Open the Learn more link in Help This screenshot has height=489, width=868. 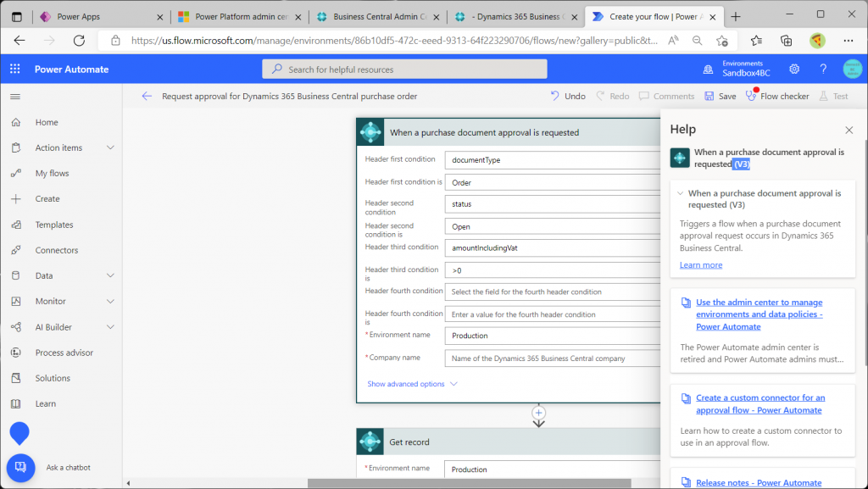coord(701,265)
